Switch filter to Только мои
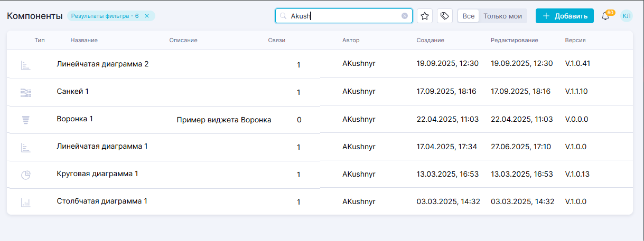This screenshot has height=241, width=644. (502, 16)
